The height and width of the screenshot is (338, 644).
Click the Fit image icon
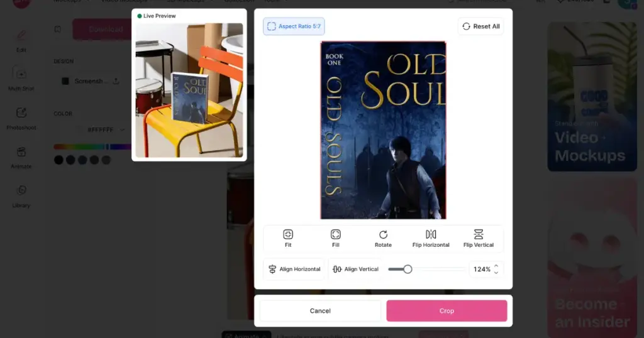pyautogui.click(x=288, y=234)
